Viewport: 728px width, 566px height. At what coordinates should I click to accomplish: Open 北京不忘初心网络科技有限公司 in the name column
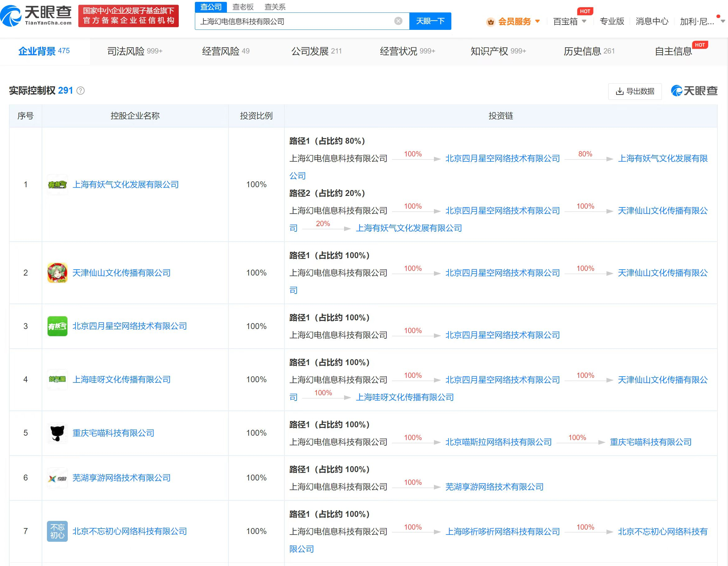pyautogui.click(x=130, y=531)
